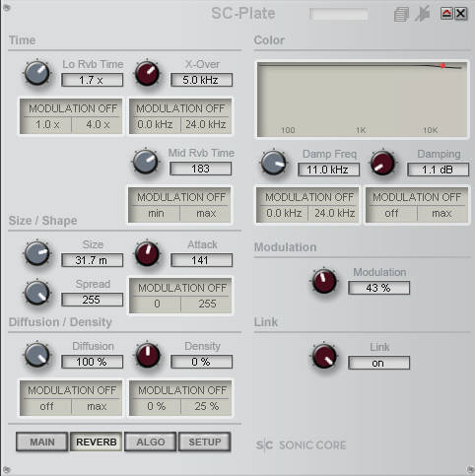This screenshot has width=475, height=476.
Task: Click the Spread value field 255
Action: point(93,300)
